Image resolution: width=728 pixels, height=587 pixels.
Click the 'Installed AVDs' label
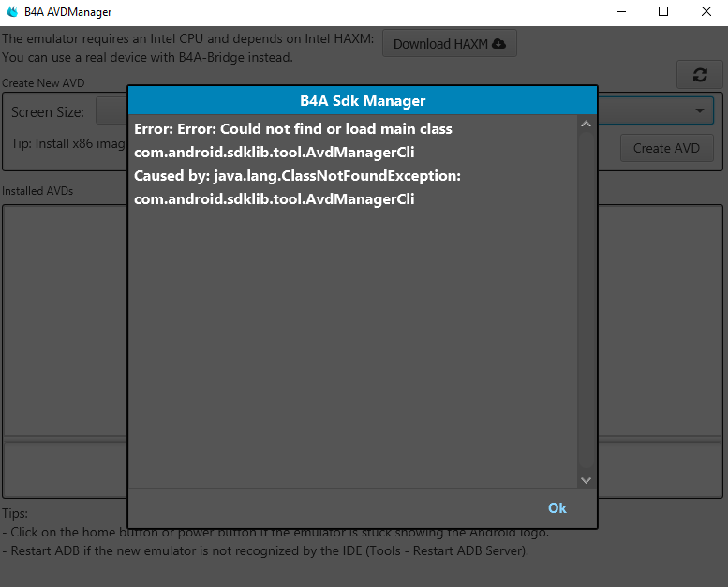point(37,191)
